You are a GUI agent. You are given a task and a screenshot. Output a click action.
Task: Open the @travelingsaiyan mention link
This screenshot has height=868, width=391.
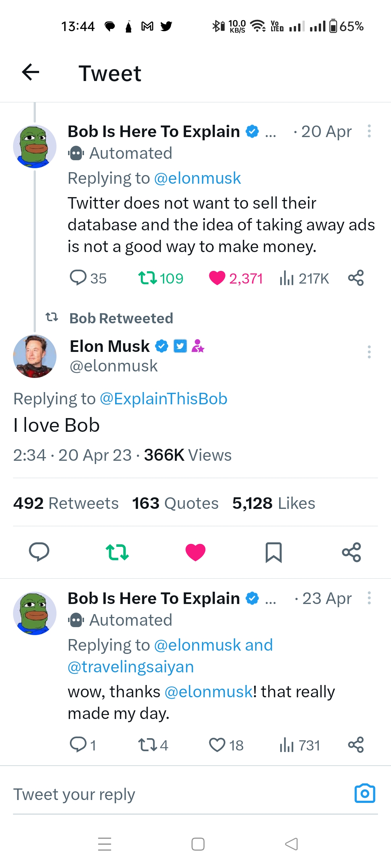click(131, 667)
